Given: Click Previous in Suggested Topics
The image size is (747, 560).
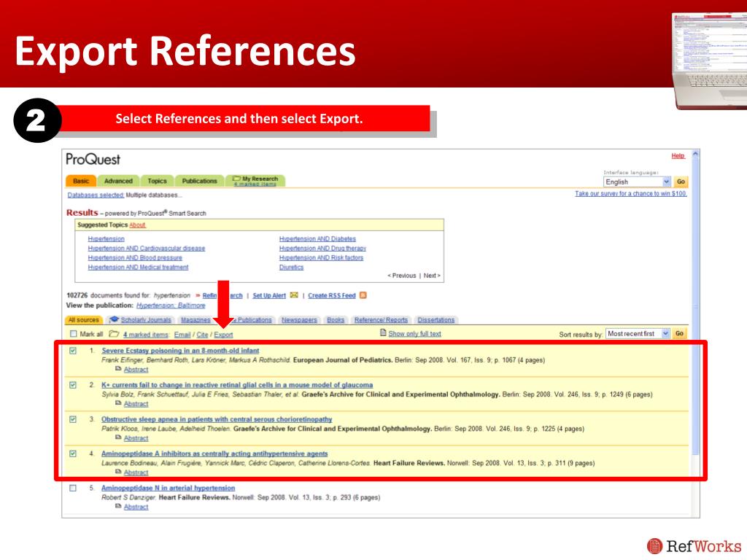Looking at the screenshot, I should pos(402,276).
